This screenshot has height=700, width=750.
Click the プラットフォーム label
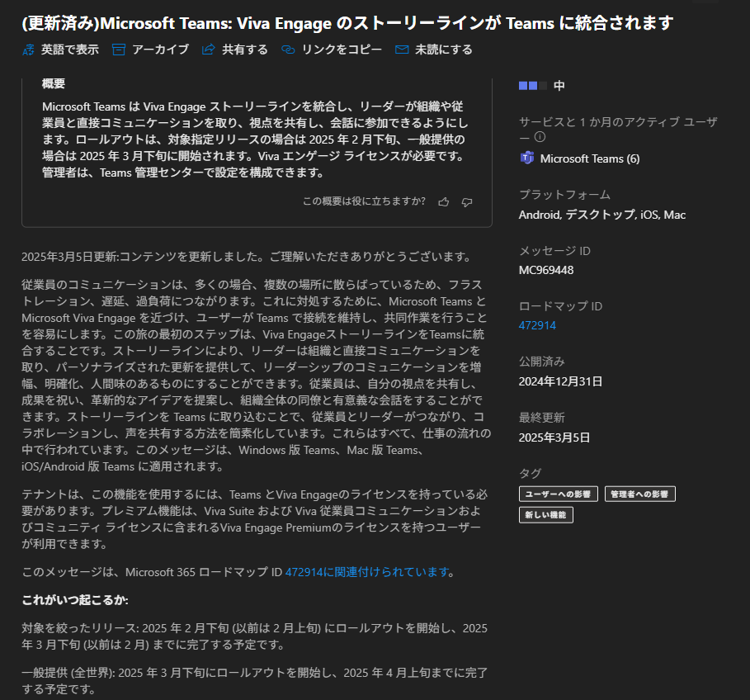(565, 195)
